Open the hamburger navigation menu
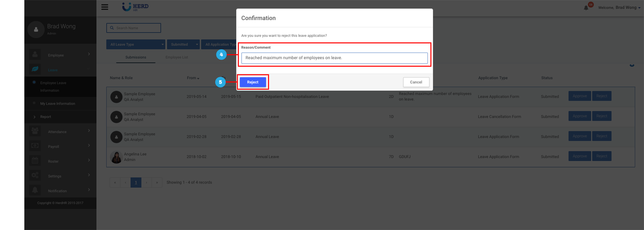This screenshot has width=644, height=230. point(105,7)
